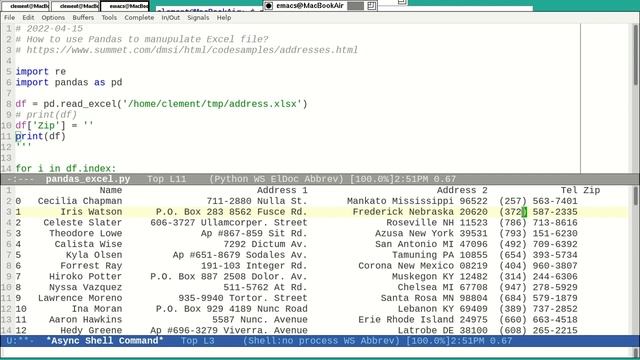Viewport: 640px width, 360px height.
Task: Click the round window menu icon beside emacs@MacBookAir
Action: coord(269,6)
